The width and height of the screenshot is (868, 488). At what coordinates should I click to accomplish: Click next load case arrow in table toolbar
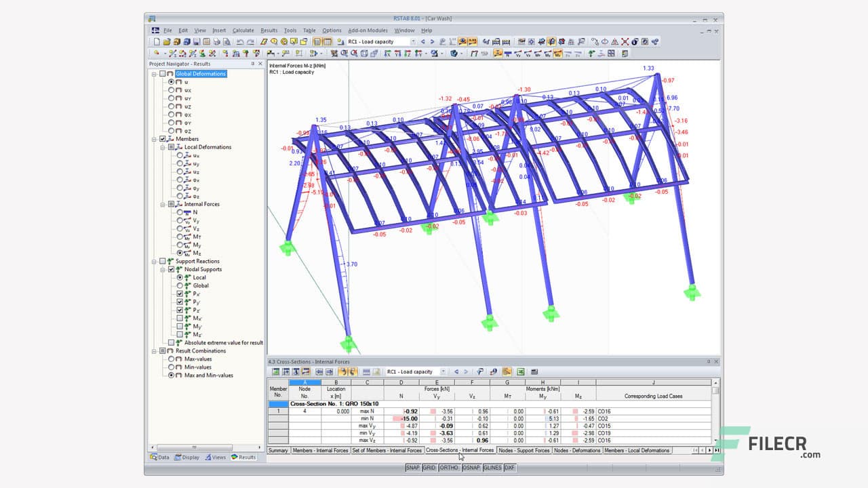click(x=465, y=371)
